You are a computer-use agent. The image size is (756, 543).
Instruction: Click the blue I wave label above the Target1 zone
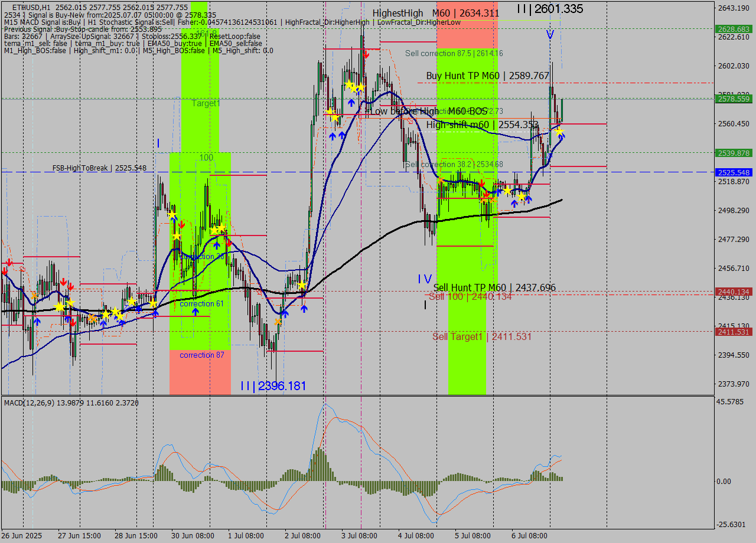coord(158,143)
